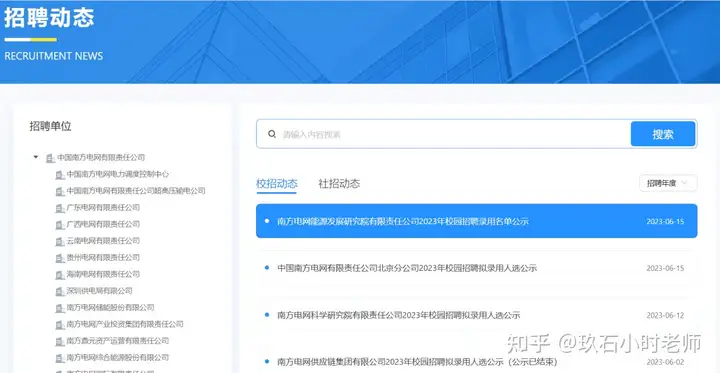Open 南方电网科学研究院 校园招聘拟录用人选公示
This screenshot has height=373, width=720.
coord(399,315)
